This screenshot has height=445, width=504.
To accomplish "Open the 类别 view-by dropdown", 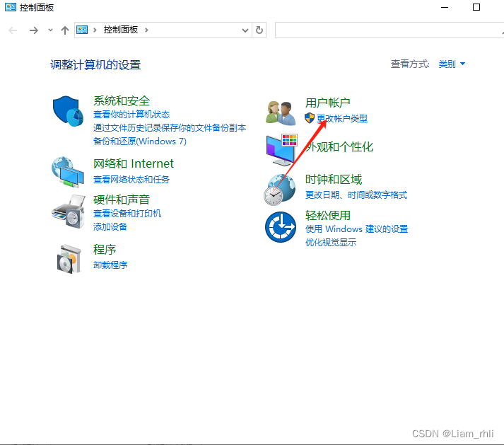I will coord(452,64).
